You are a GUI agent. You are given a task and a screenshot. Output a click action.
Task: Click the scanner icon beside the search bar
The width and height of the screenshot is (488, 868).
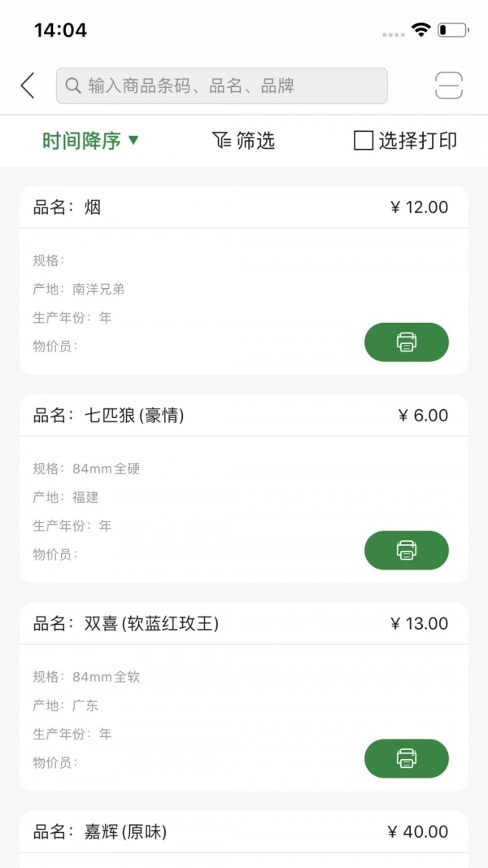click(x=448, y=85)
